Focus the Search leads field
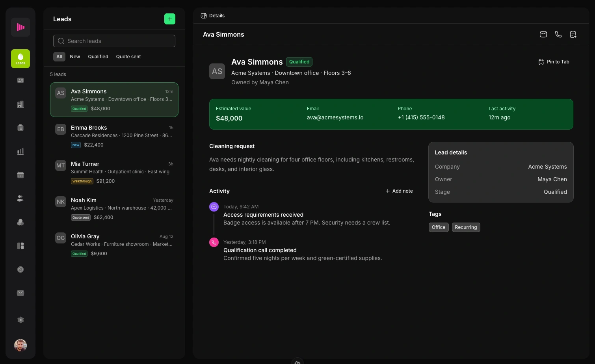 click(114, 41)
